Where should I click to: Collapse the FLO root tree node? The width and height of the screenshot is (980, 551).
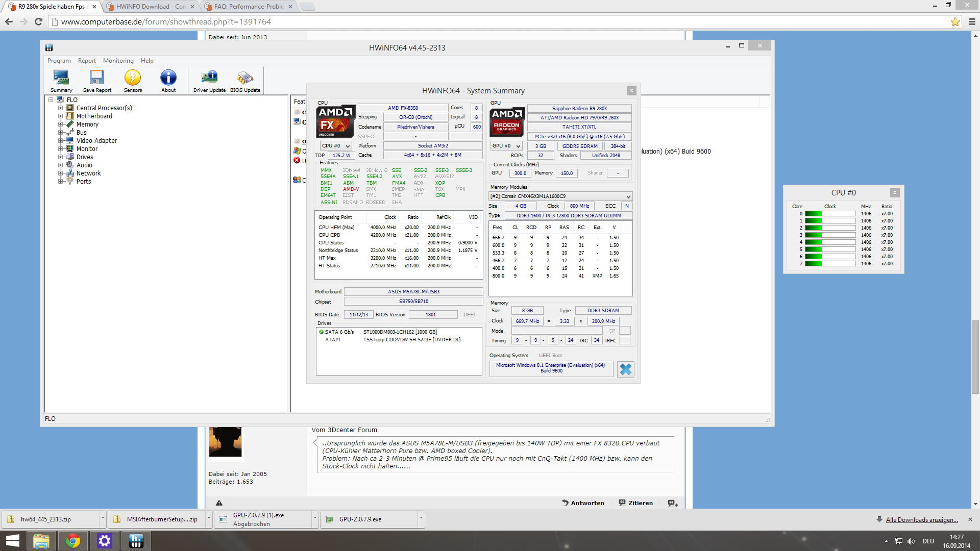point(51,100)
